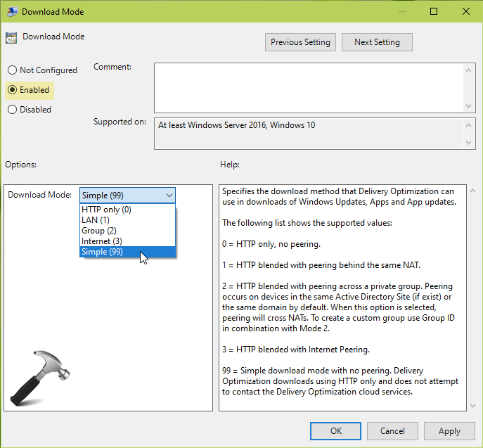Viewport: 483px width, 448px height.
Task: Select the Not Configured radio button
Action: click(12, 70)
